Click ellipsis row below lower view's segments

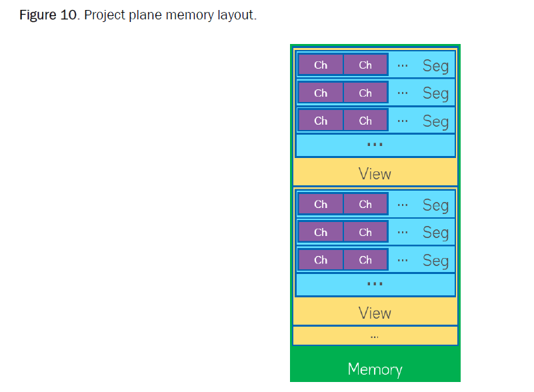(375, 285)
